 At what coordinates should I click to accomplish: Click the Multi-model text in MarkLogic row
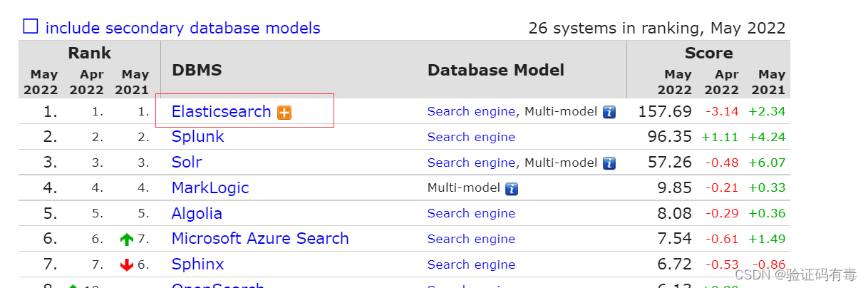tap(463, 188)
